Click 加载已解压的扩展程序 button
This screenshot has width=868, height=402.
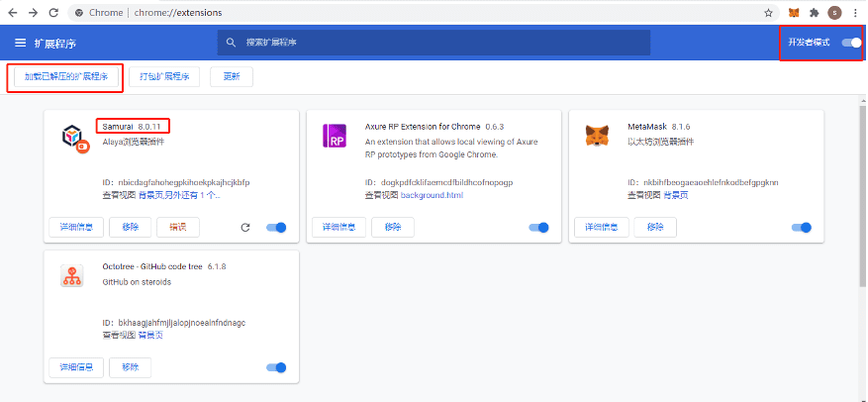[66, 77]
